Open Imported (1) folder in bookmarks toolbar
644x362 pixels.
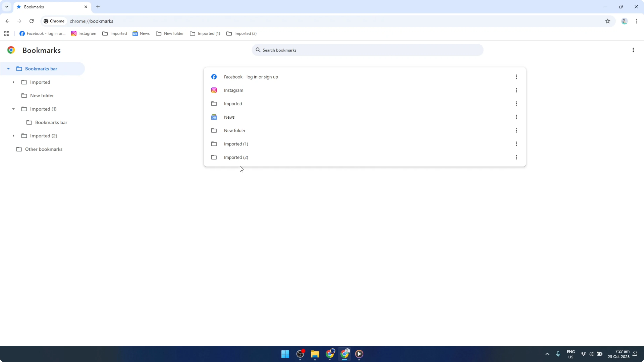(205, 33)
